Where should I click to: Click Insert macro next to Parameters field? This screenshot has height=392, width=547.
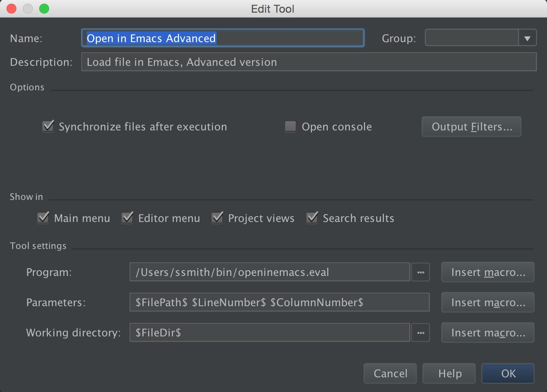pos(487,302)
